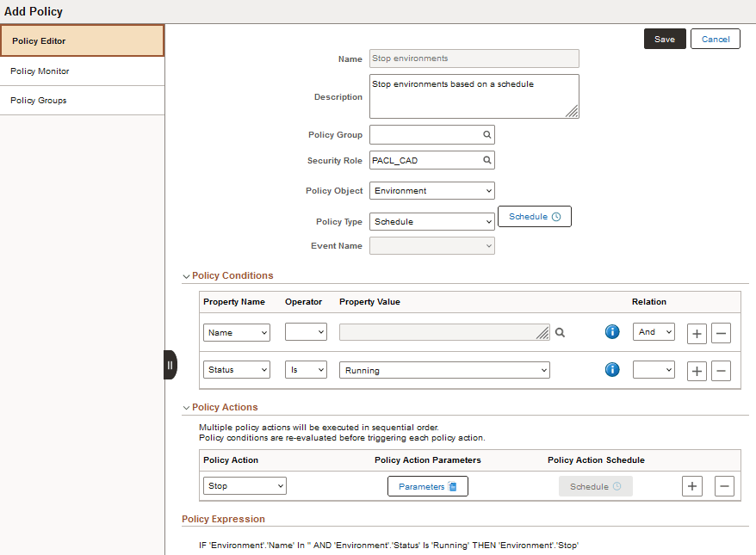Collapse the left sidebar using the handle

pos(169,365)
